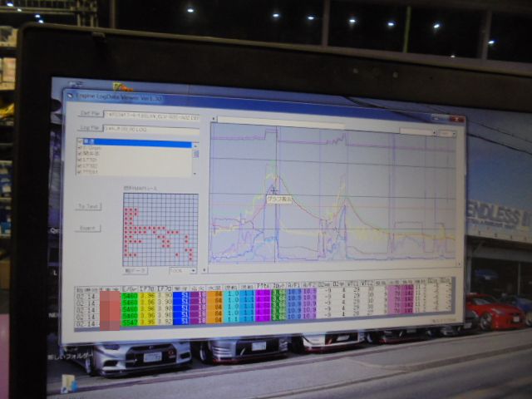Click the Log File button
Viewport: 532px width, 399px height.
pos(89,128)
